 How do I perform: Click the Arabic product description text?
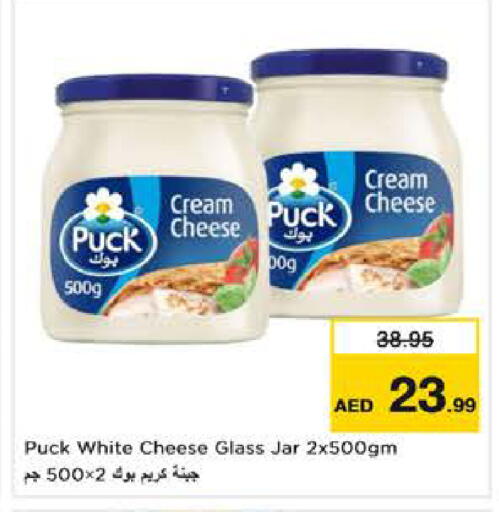tap(112, 474)
